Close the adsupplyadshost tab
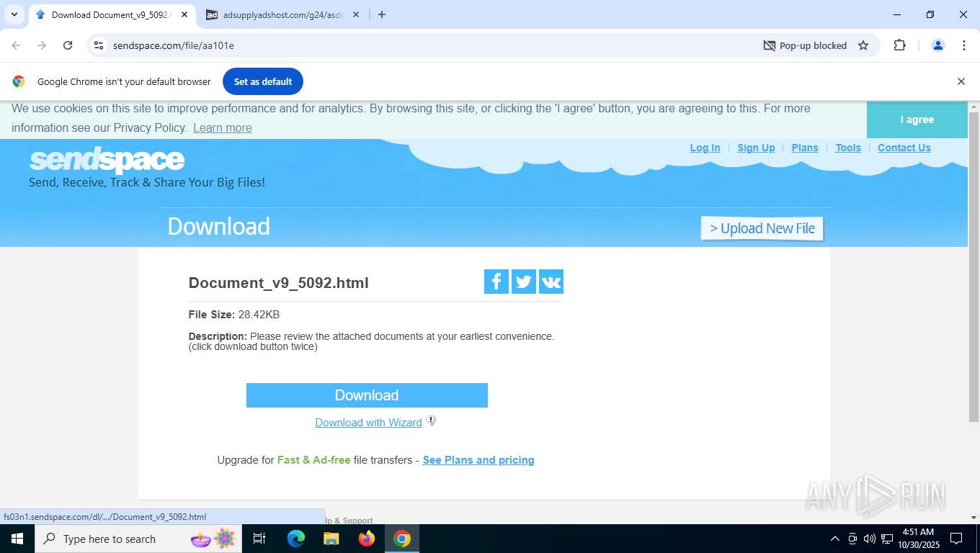Screen dimensions: 980x553 (355, 14)
